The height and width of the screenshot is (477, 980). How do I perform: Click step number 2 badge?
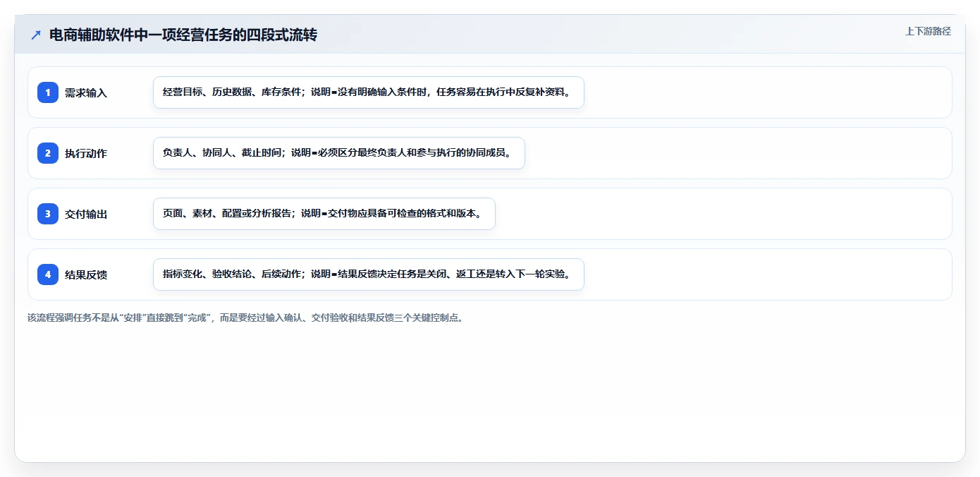coord(48,153)
